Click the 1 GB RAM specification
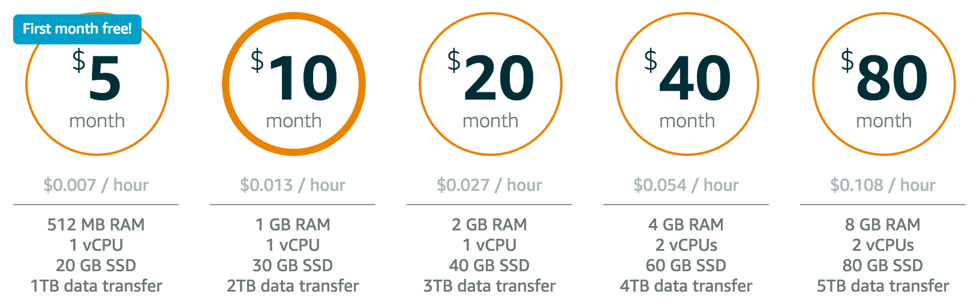The width and height of the screenshot is (980, 300). pyautogui.click(x=293, y=224)
